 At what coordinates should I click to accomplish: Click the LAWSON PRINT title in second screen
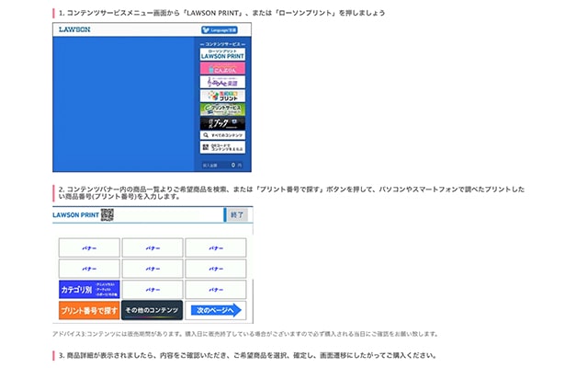[75, 215]
